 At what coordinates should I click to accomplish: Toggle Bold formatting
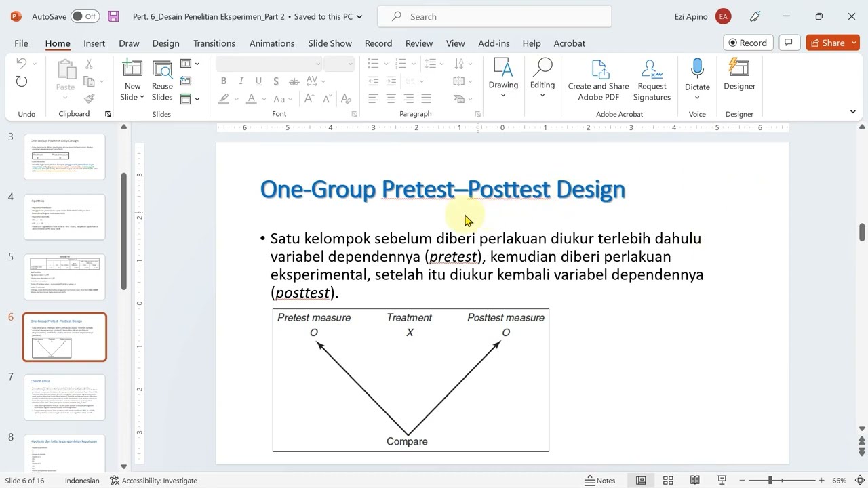pos(223,81)
